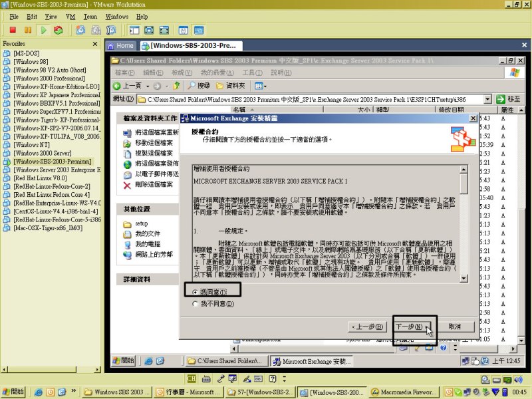This screenshot has width=532, height=399.
Task: Click the host 開始 Start button on the host taskbar
Action: (13, 392)
